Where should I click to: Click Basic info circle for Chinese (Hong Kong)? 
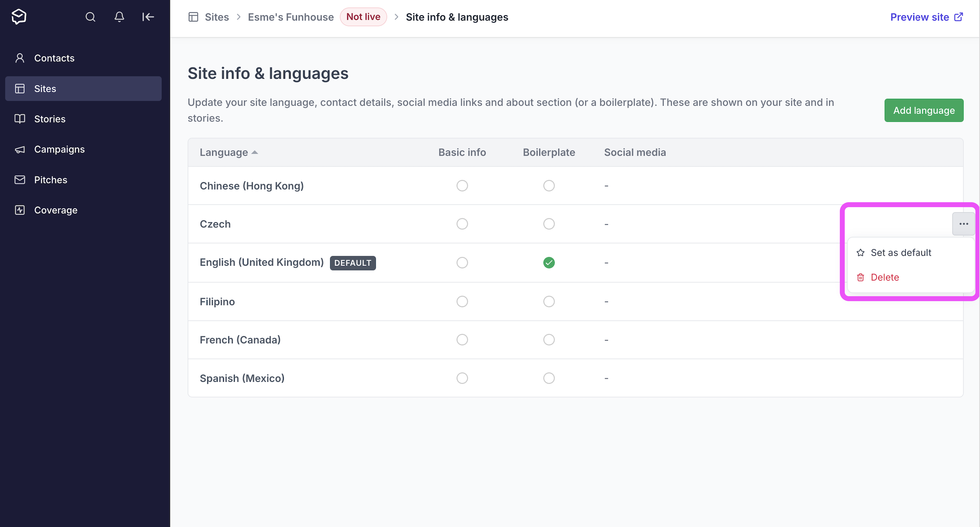pos(462,186)
